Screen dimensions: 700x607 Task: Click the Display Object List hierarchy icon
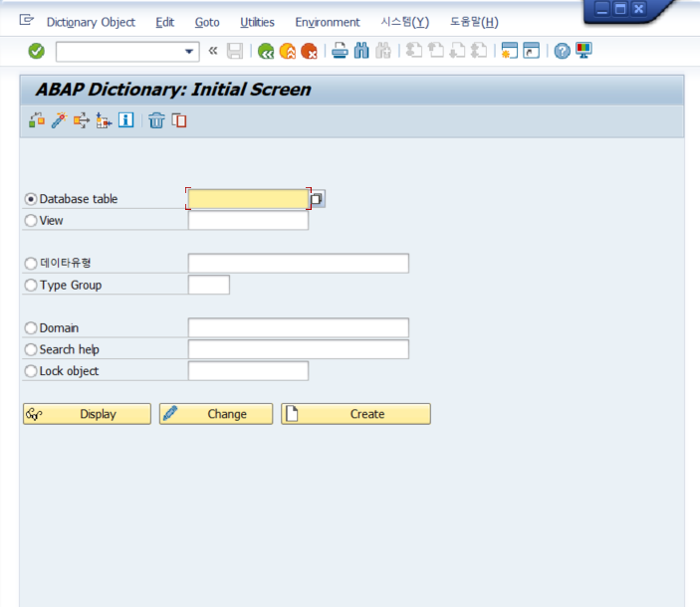pos(104,120)
